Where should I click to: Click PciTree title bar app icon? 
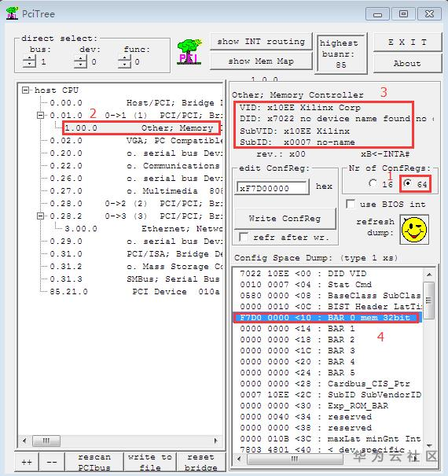pos(13,13)
